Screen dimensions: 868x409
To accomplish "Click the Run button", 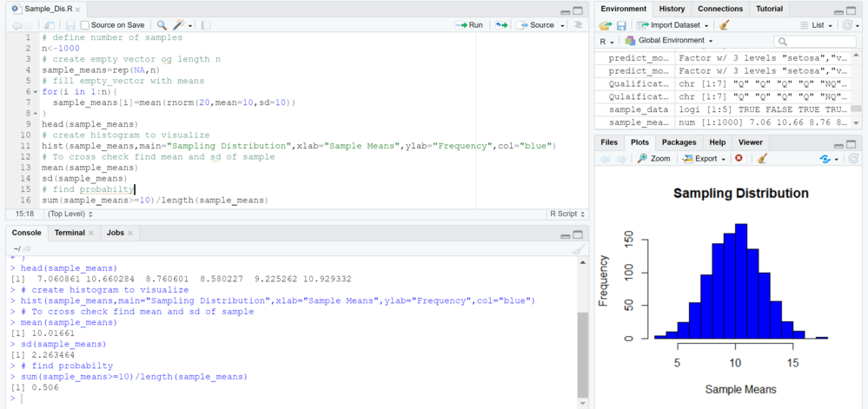I will coord(469,25).
